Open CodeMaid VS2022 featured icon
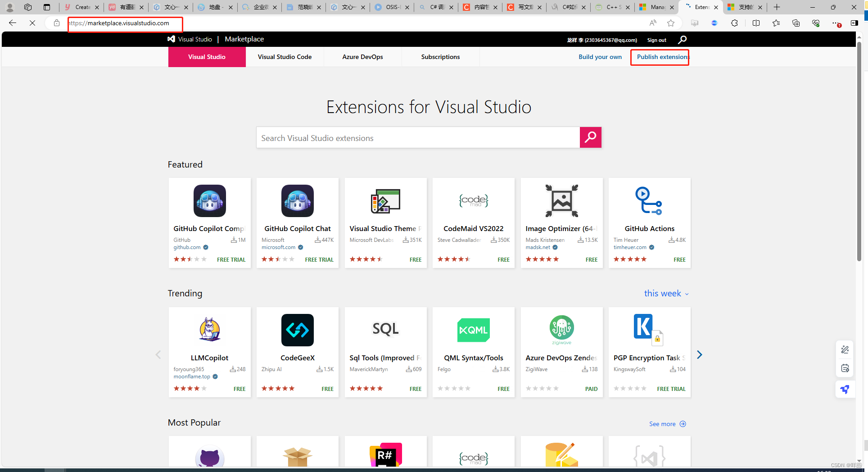868x472 pixels. (x=474, y=201)
